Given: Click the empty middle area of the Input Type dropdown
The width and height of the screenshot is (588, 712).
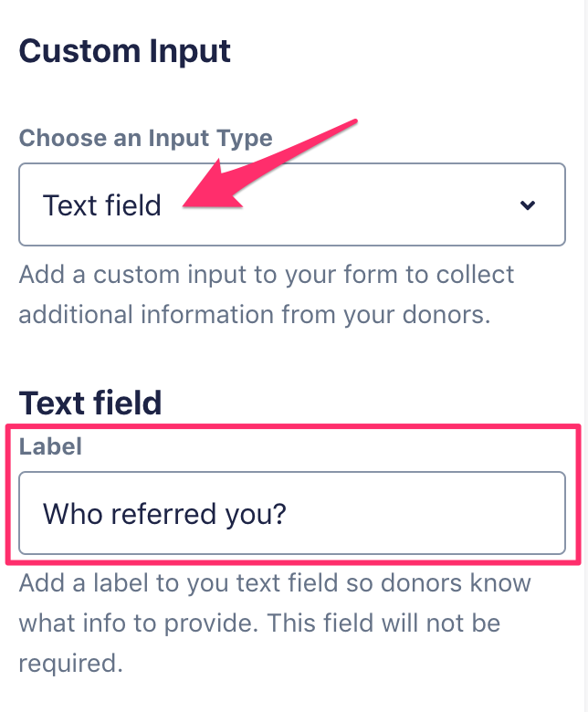Looking at the screenshot, I should [x=365, y=205].
